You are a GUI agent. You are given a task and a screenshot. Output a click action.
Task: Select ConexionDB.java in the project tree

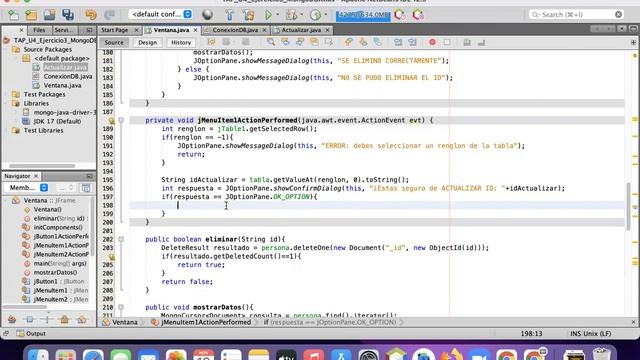(68, 76)
